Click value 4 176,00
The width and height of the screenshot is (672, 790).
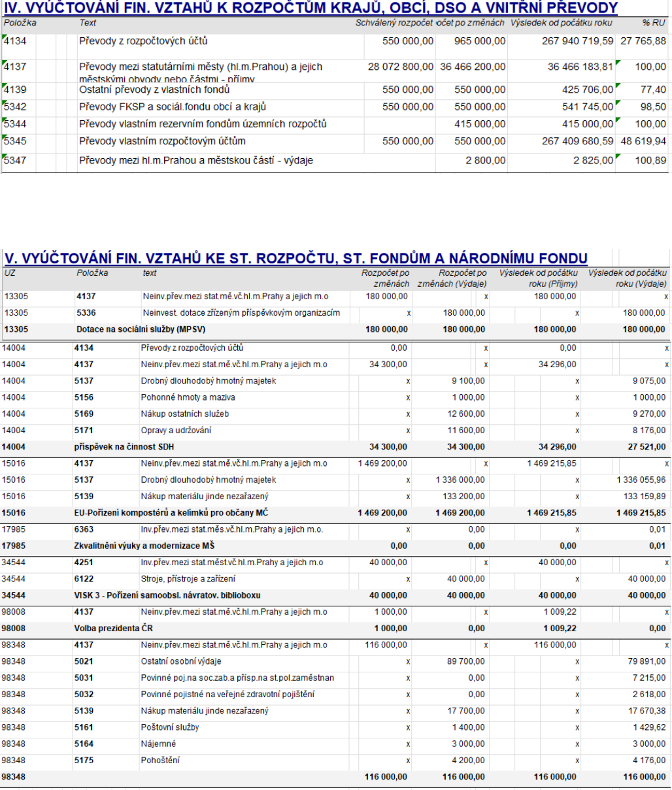click(648, 761)
